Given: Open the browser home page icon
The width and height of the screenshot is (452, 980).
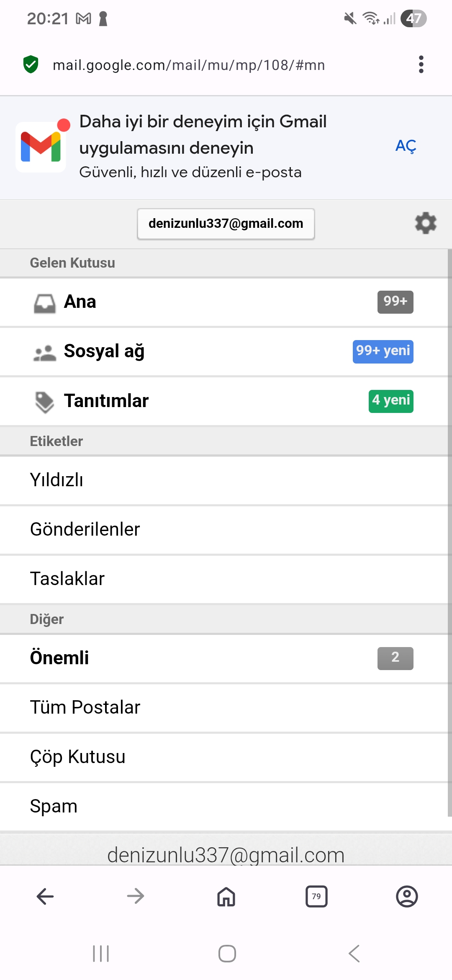Looking at the screenshot, I should click(x=226, y=896).
